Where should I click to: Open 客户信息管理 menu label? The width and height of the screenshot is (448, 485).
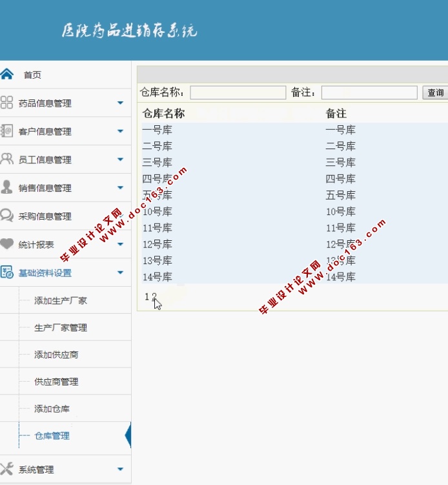tap(45, 132)
